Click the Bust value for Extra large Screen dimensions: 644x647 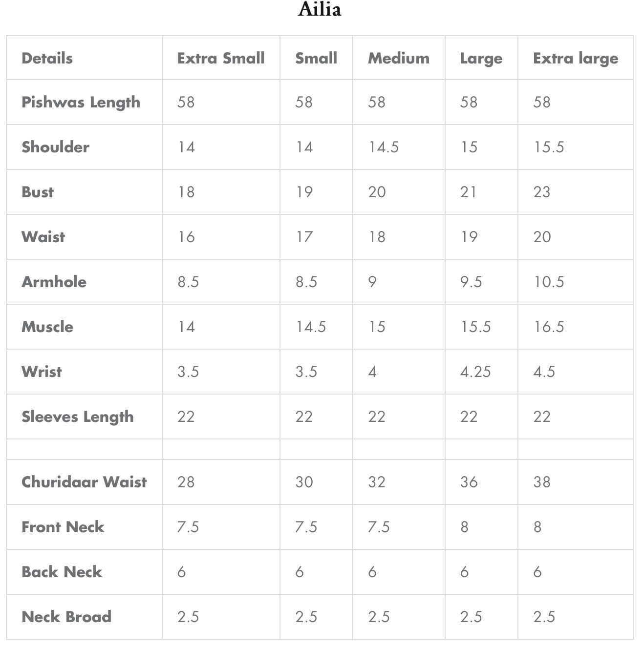click(x=542, y=192)
